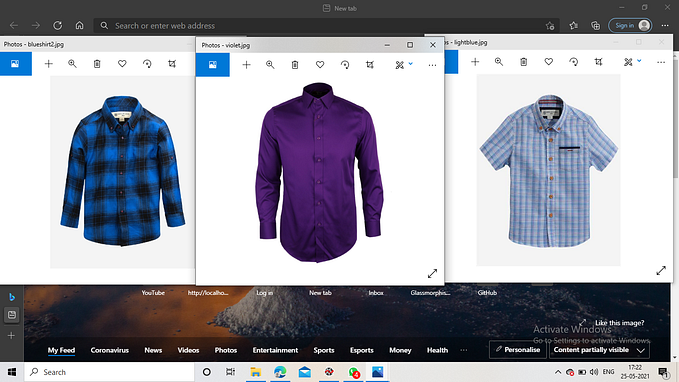Favorite the violet.jpg photo with heart icon
The image size is (679, 382).
click(320, 65)
